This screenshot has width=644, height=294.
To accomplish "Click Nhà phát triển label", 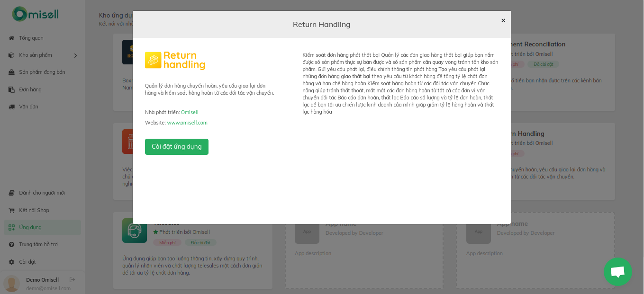I will tap(162, 112).
